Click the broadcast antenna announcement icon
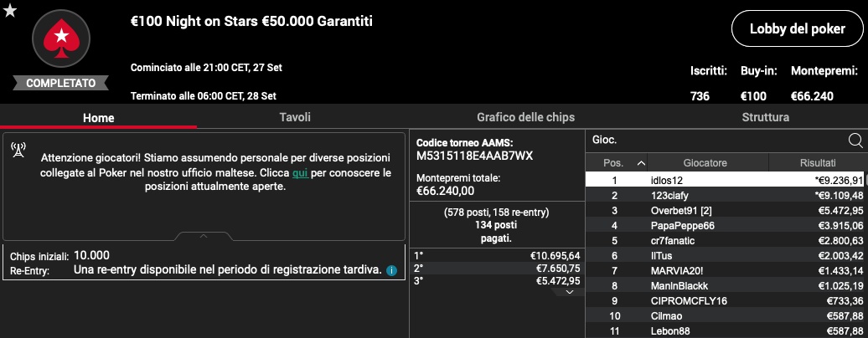This screenshot has height=338, width=868. click(18, 150)
